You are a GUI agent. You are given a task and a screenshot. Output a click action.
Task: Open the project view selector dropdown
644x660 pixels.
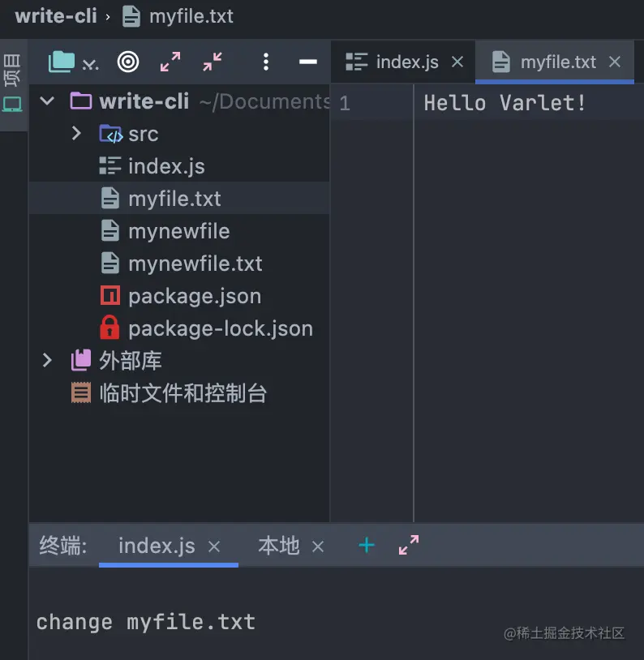(x=73, y=62)
